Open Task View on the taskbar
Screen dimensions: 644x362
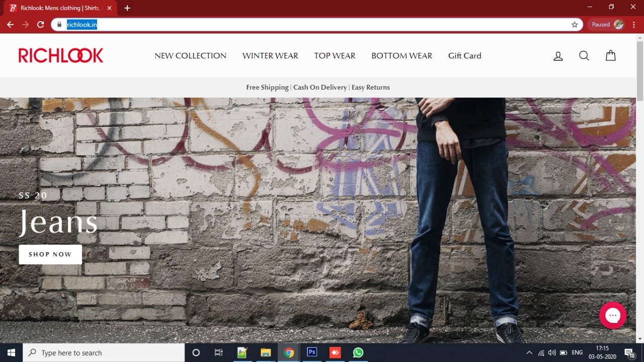218,352
